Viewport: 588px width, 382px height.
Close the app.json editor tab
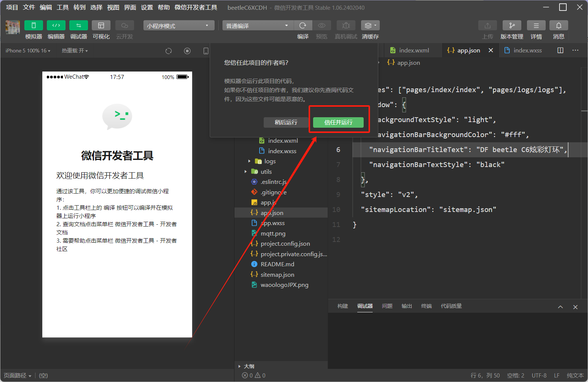[x=491, y=50]
